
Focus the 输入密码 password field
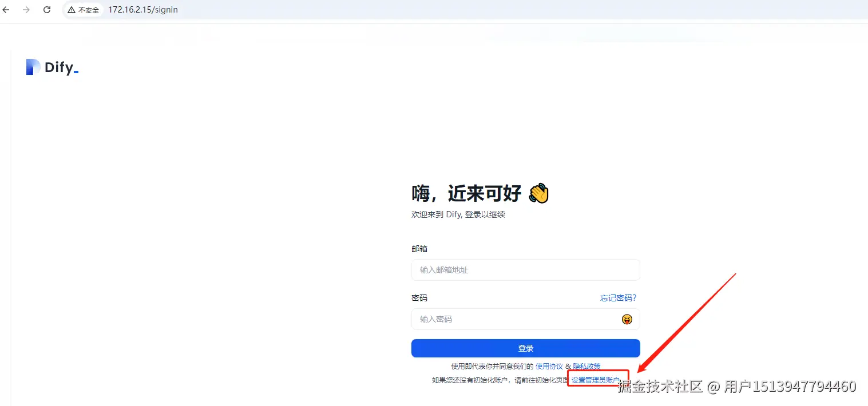pos(525,319)
